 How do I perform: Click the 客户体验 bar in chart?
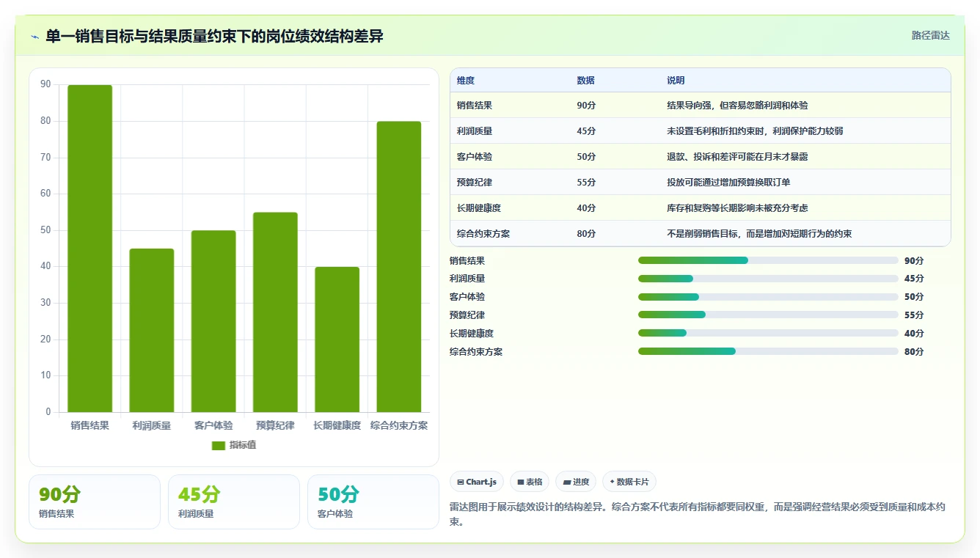pyautogui.click(x=213, y=321)
